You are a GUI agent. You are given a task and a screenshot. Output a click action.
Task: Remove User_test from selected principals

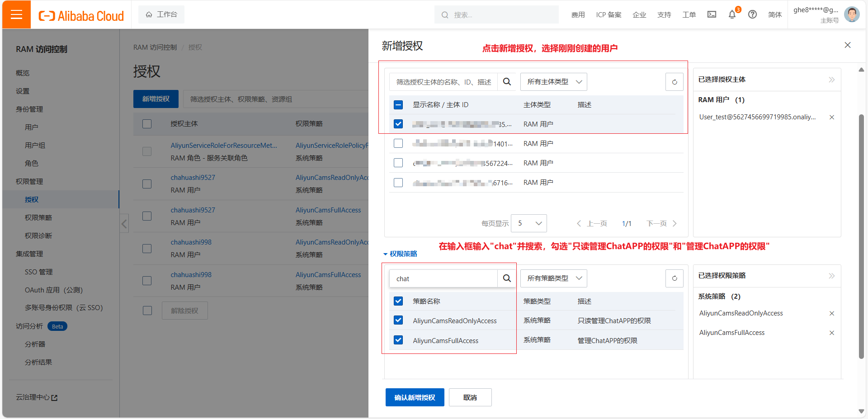pos(831,117)
